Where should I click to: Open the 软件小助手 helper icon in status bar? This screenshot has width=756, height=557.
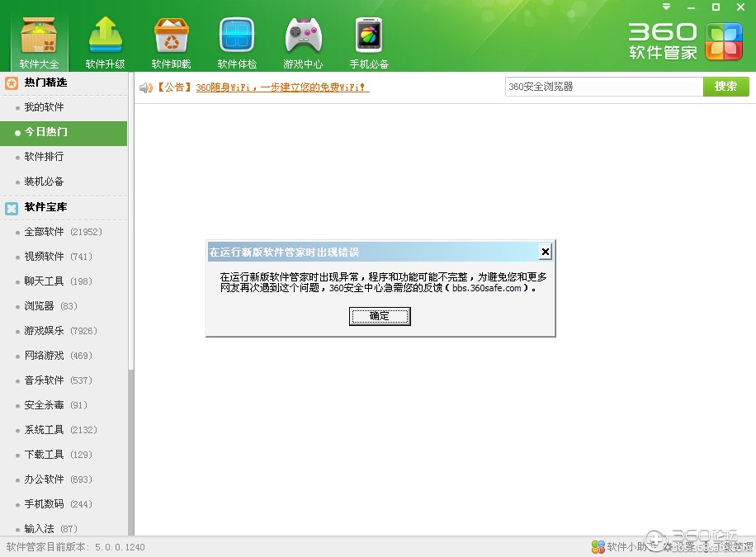coord(598,547)
